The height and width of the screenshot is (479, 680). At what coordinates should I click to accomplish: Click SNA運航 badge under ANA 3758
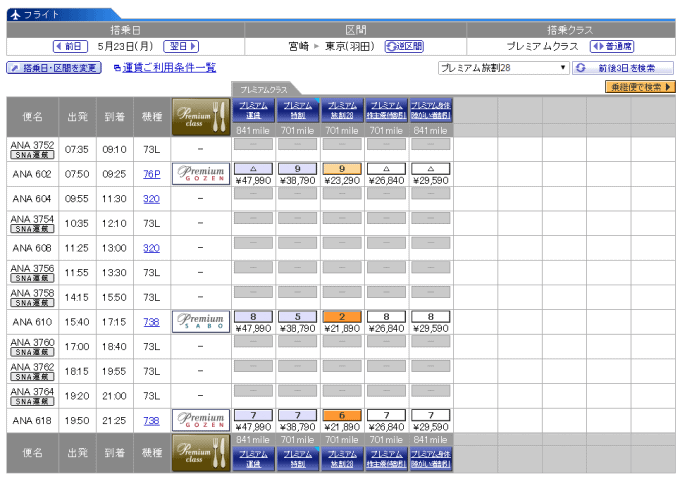pyautogui.click(x=33, y=303)
